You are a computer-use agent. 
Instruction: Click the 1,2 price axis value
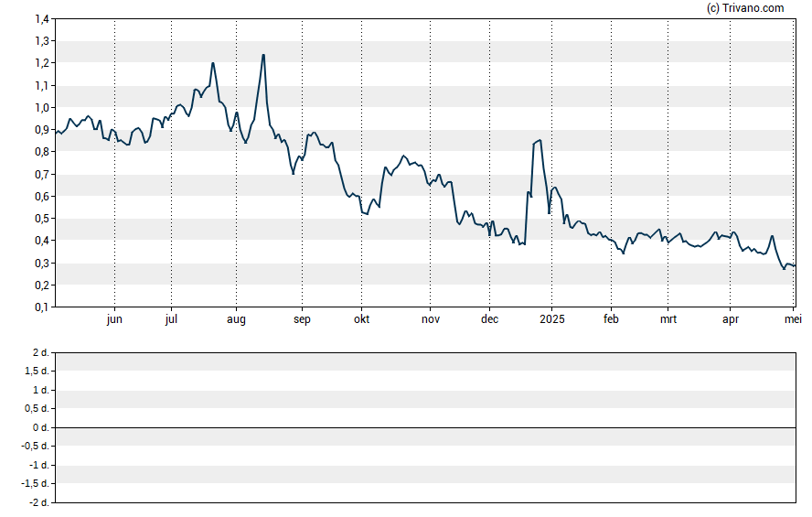(42, 63)
